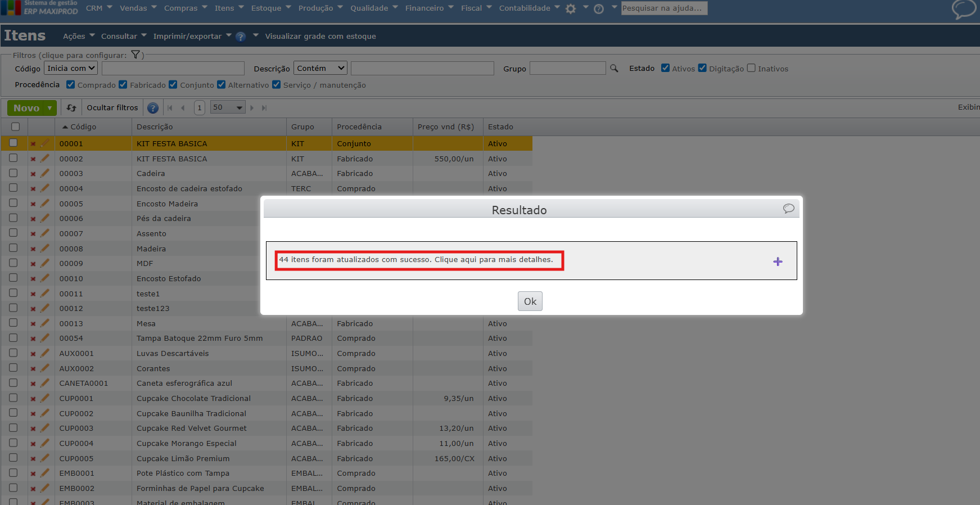Click the Código filter text field
980x505 pixels.
pyautogui.click(x=173, y=68)
